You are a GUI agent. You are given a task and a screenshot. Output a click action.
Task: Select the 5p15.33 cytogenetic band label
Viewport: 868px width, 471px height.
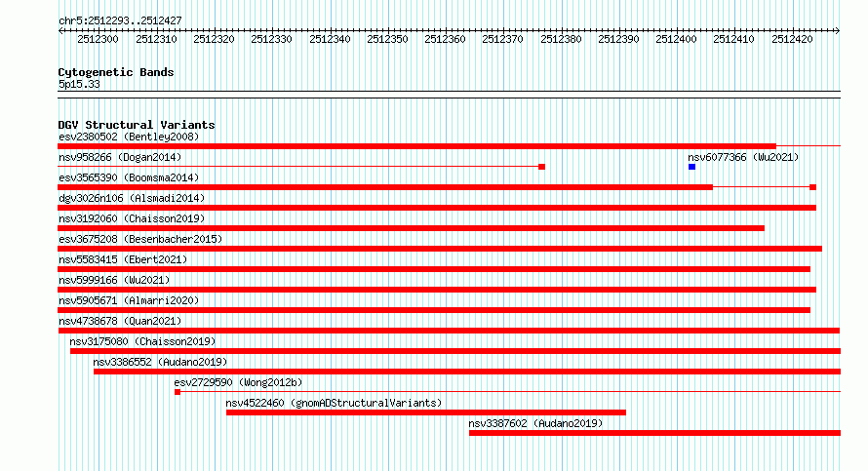pyautogui.click(x=79, y=84)
